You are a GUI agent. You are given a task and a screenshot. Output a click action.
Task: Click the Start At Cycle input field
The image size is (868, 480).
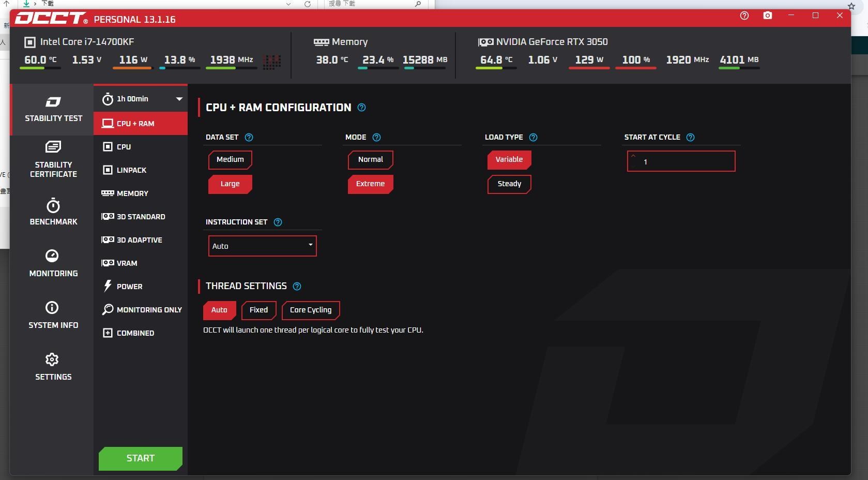[x=681, y=161]
